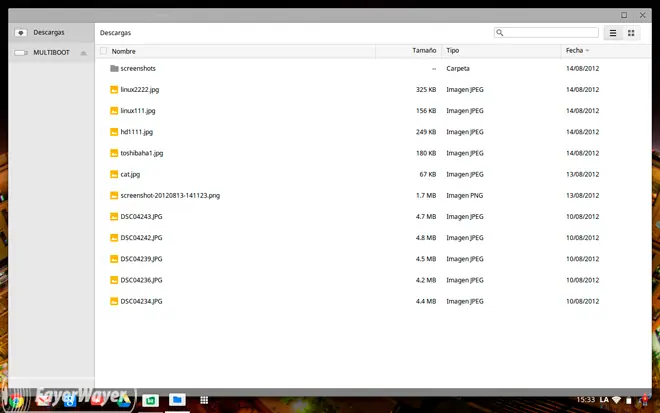Viewport: 660px width, 413px height.
Task: Click the LA keyboard layout indicator
Action: pos(604,400)
